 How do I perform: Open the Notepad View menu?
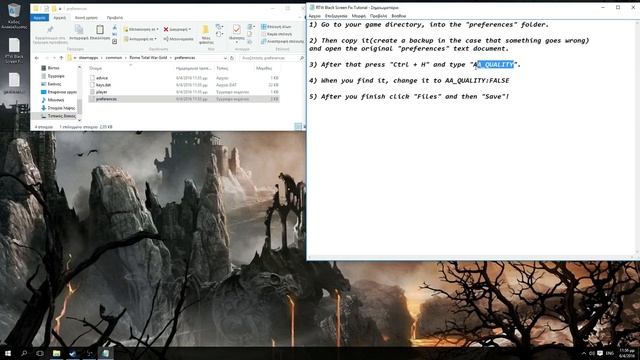coord(378,16)
